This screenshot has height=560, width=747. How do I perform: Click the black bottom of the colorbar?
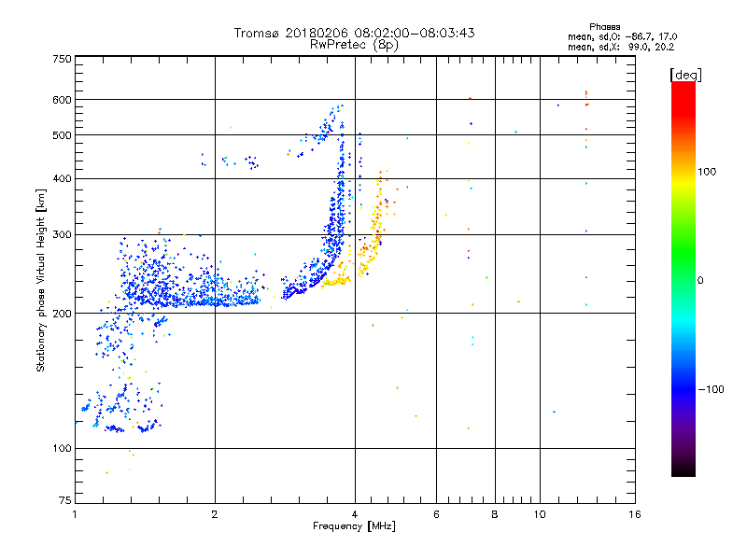pos(684,469)
